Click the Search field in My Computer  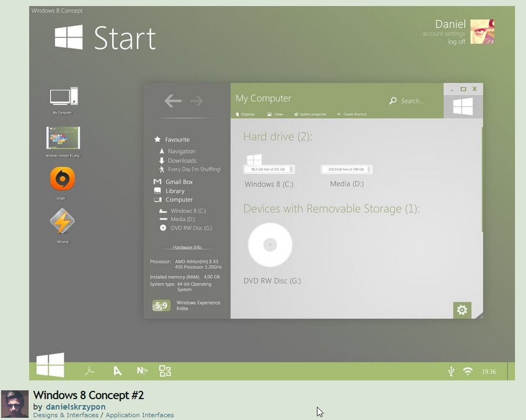[412, 101]
